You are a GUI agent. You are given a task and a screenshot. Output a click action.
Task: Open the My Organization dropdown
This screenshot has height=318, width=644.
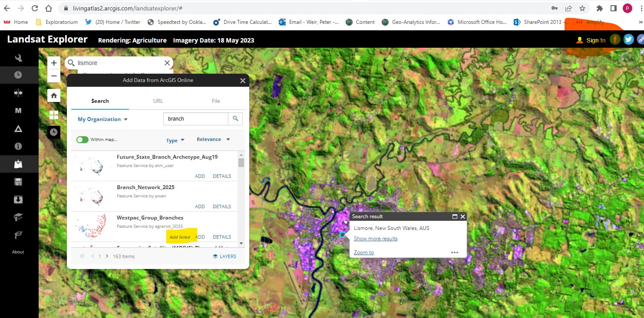click(102, 119)
